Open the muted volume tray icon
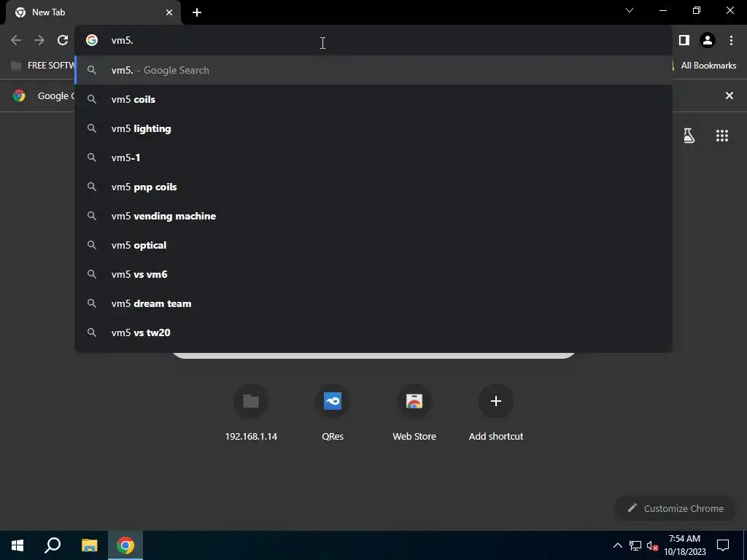The width and height of the screenshot is (747, 560). pyautogui.click(x=652, y=545)
